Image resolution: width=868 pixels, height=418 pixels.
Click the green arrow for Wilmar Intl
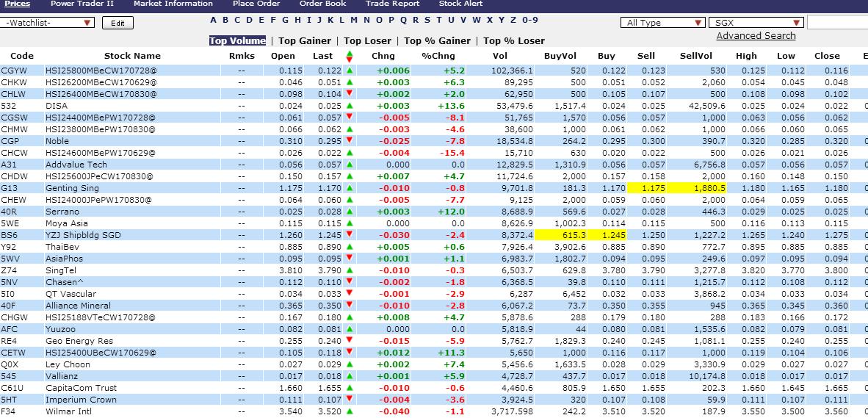tap(350, 411)
